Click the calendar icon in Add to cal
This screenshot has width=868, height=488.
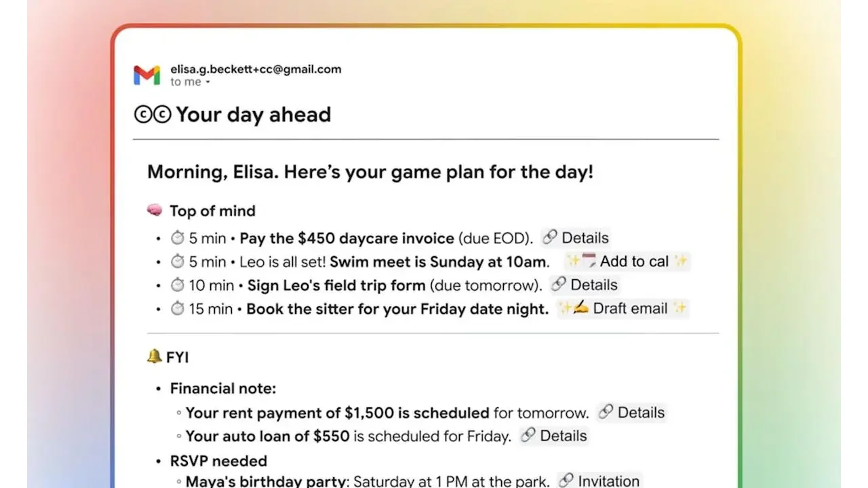(x=589, y=262)
